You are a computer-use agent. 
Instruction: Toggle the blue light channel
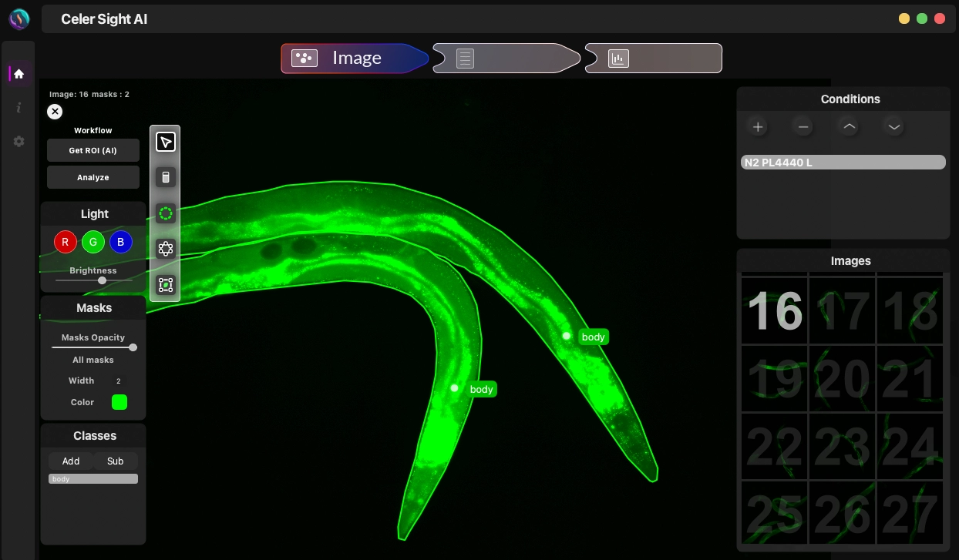tap(120, 242)
